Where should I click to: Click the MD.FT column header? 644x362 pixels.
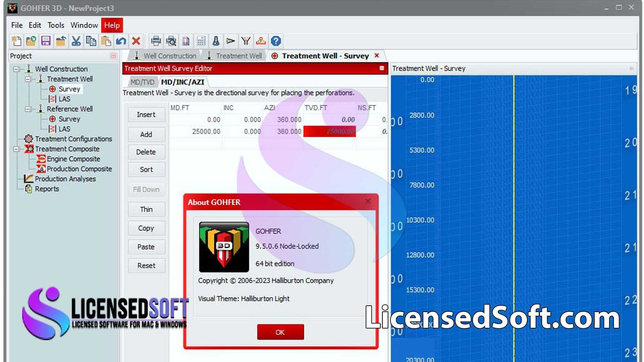[x=180, y=108]
